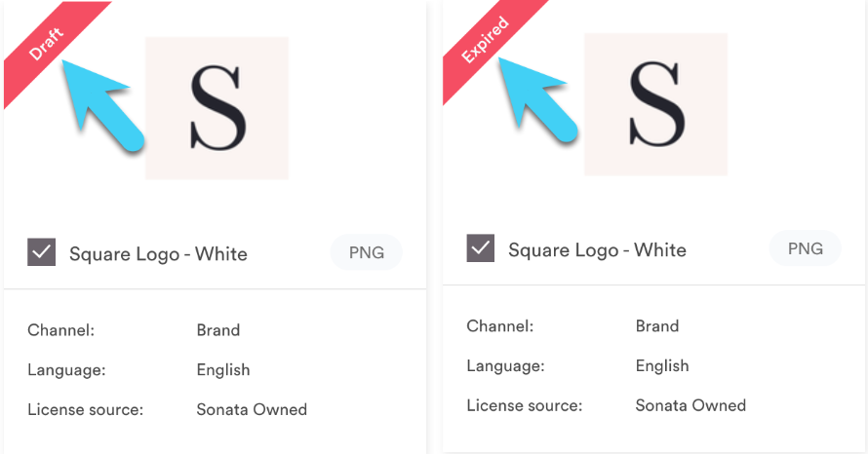The height and width of the screenshot is (454, 868).
Task: Click Sonata Owned license on Expired card
Action: click(x=690, y=406)
